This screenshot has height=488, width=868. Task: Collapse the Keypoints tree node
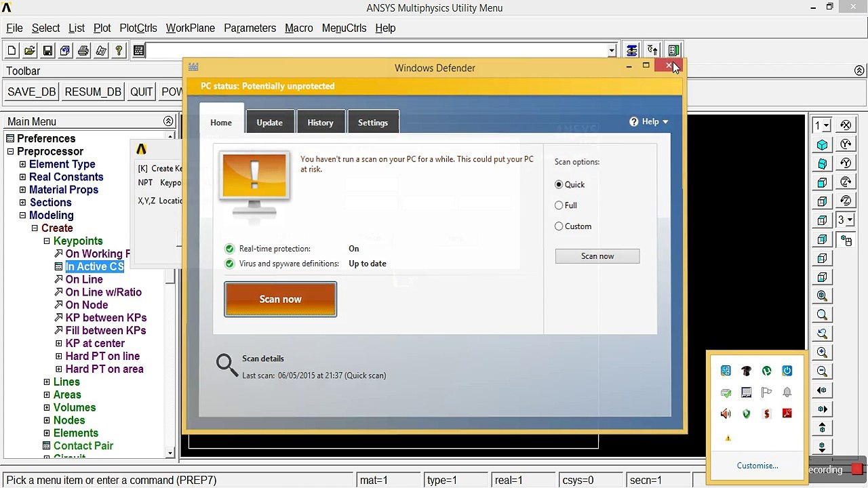click(x=47, y=241)
